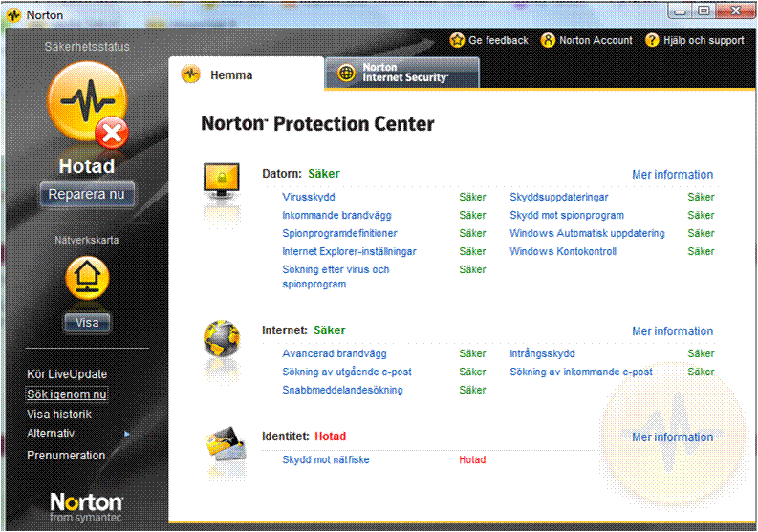Image resolution: width=758 pixels, height=532 pixels.
Task: Open Internet Explorer-inställningar link
Action: click(349, 251)
